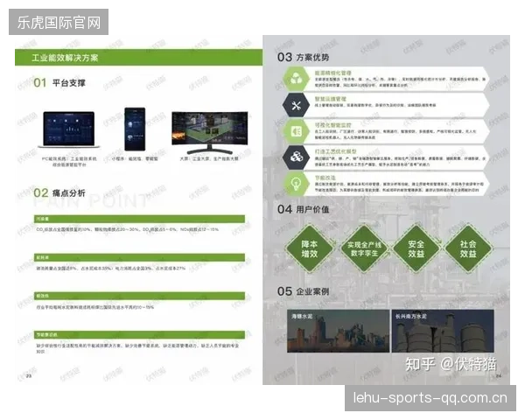This screenshot has width=525, height=420.
Task: Click the 03 方案优势 heading
Action: (x=303, y=57)
